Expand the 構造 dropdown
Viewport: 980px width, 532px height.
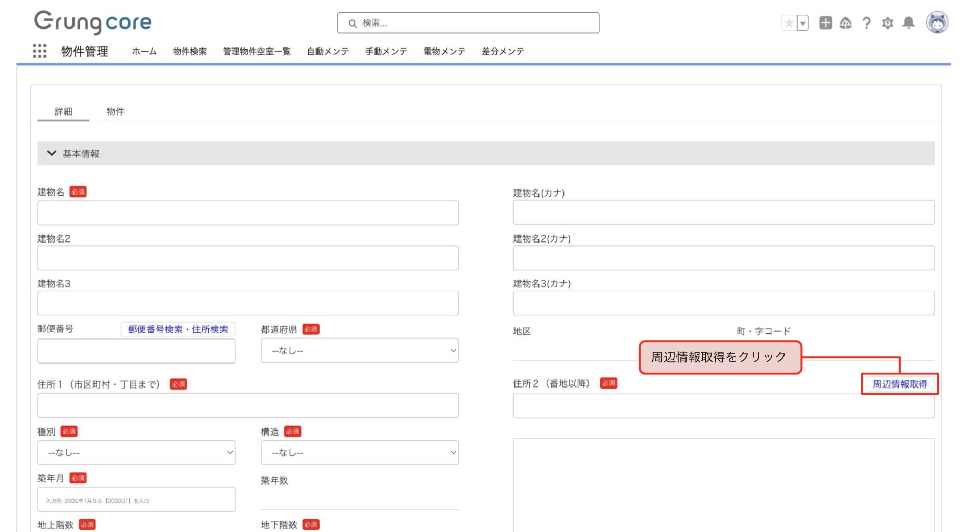click(x=359, y=453)
